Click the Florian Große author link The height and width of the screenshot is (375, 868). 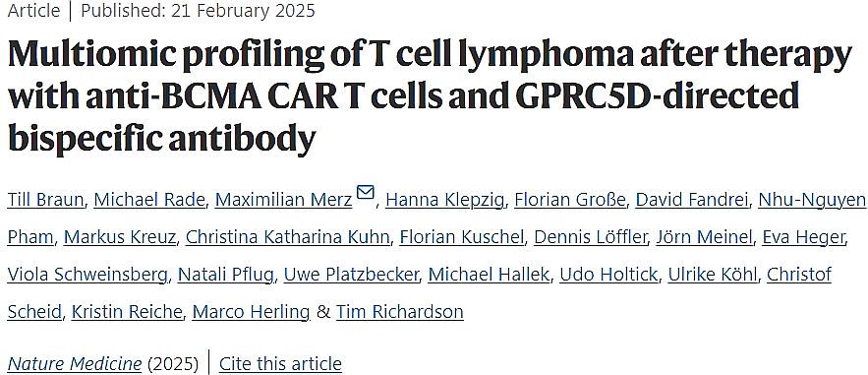pyautogui.click(x=570, y=200)
